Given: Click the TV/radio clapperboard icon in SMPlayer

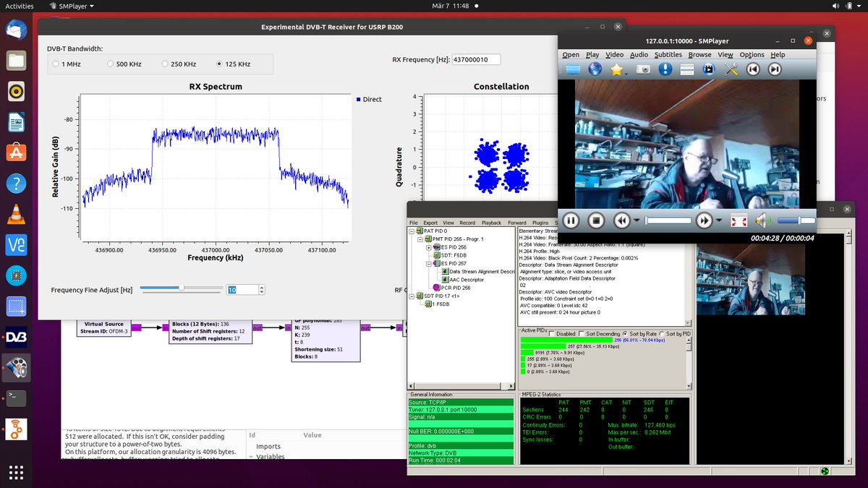Looking at the screenshot, I should tap(709, 69).
